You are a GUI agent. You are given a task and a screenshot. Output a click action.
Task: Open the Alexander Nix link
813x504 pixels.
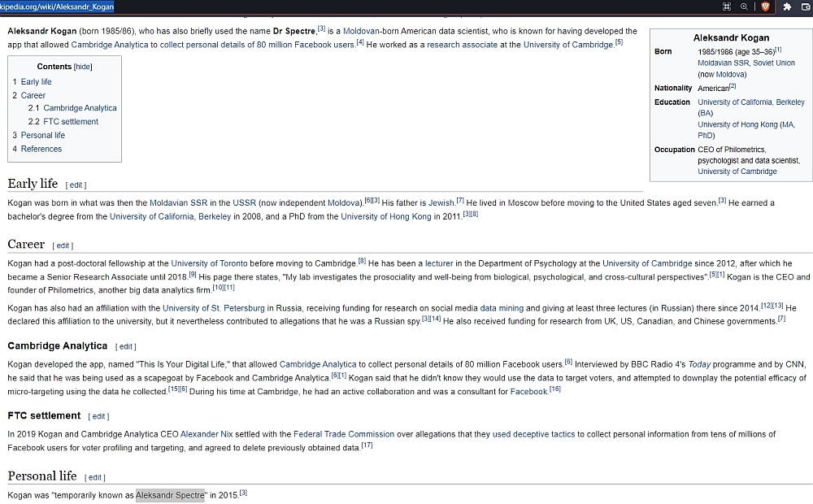206,435
